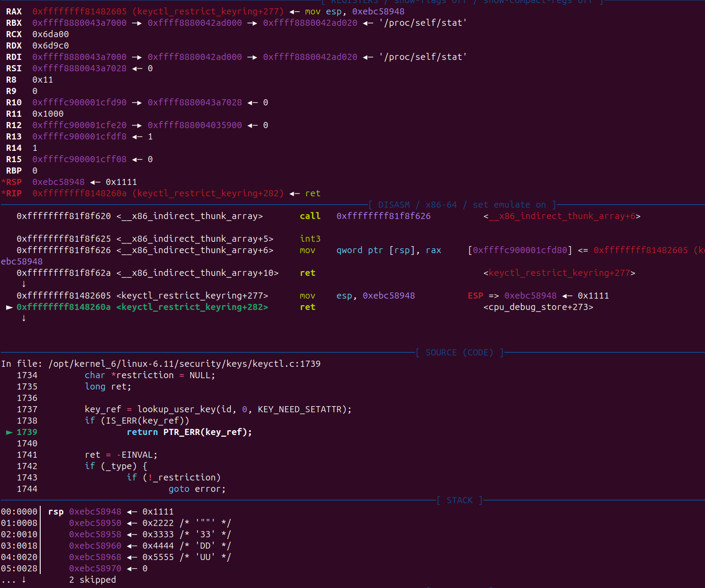Click memory reference [0xffffc900001cfd80]
Screen dimensions: 705x588
(x=520, y=250)
